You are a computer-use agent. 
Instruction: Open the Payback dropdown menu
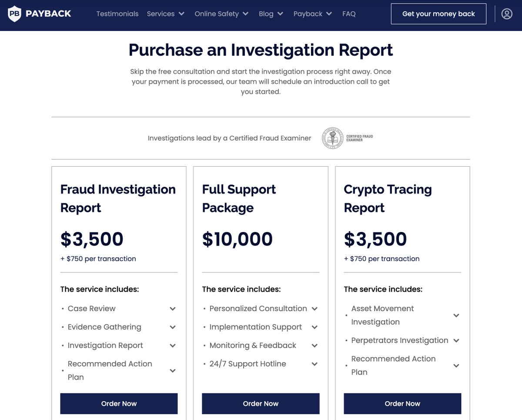(313, 14)
